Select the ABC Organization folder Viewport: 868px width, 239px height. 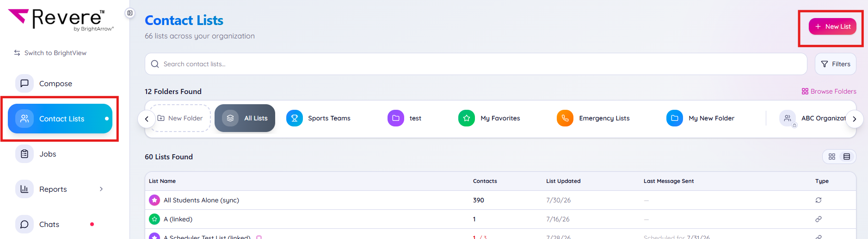click(812, 118)
